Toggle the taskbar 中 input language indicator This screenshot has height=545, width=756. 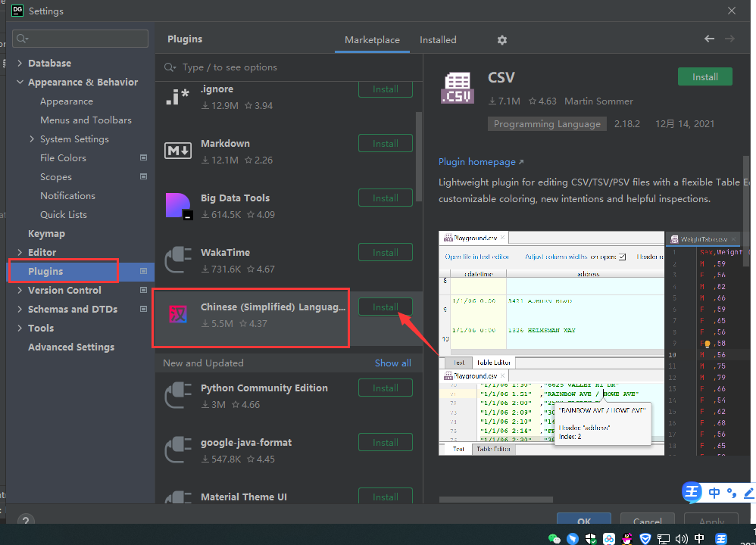click(x=699, y=539)
